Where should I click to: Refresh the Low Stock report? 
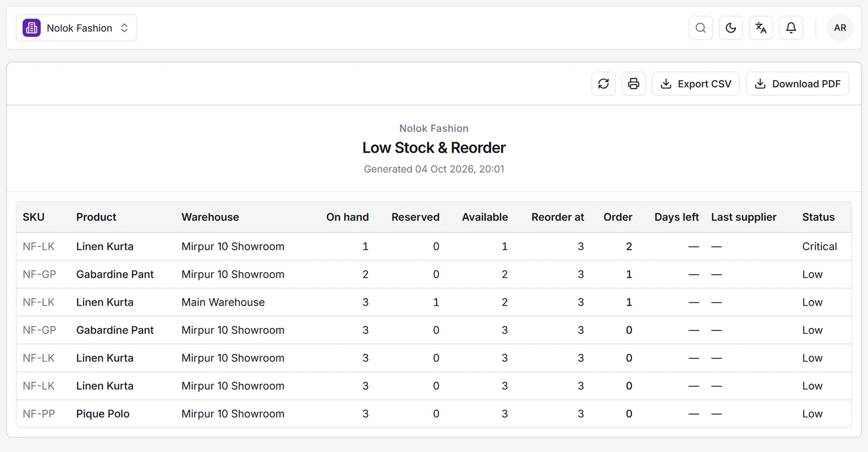tap(603, 84)
